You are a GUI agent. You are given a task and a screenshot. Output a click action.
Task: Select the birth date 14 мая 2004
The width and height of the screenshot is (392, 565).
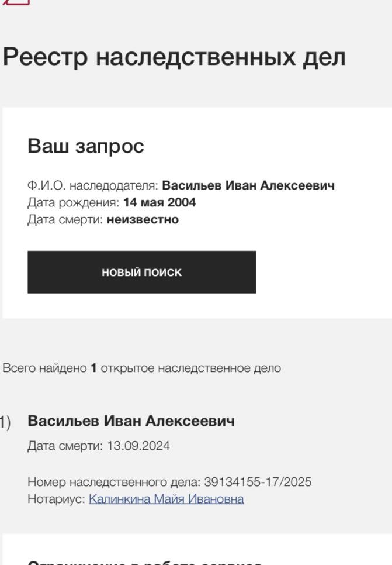tap(159, 203)
